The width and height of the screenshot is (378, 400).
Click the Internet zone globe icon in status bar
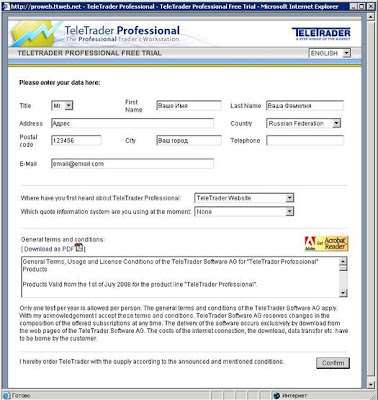(x=276, y=396)
